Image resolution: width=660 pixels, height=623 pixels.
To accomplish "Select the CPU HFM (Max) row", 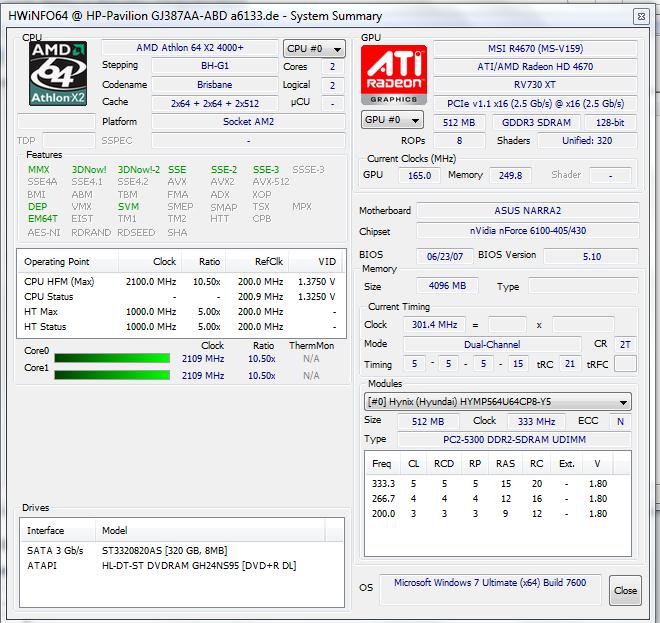I will [181, 282].
